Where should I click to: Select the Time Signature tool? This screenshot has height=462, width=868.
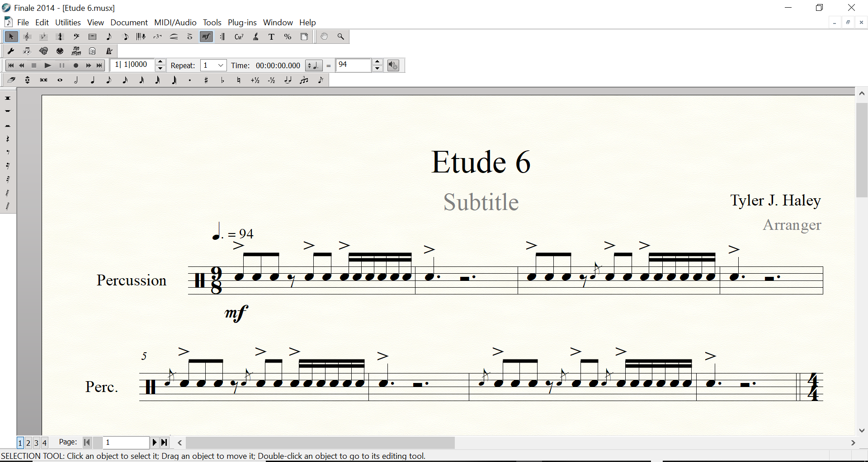click(x=60, y=37)
